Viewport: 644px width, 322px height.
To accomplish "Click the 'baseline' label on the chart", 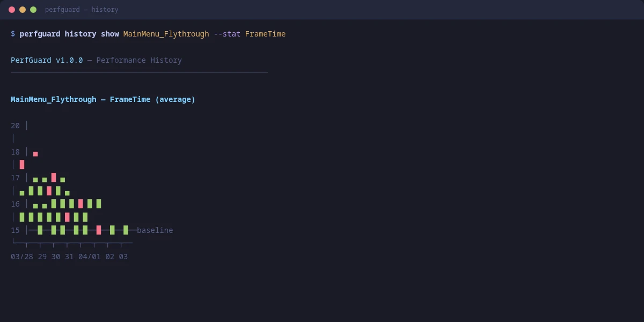I will 155,230.
